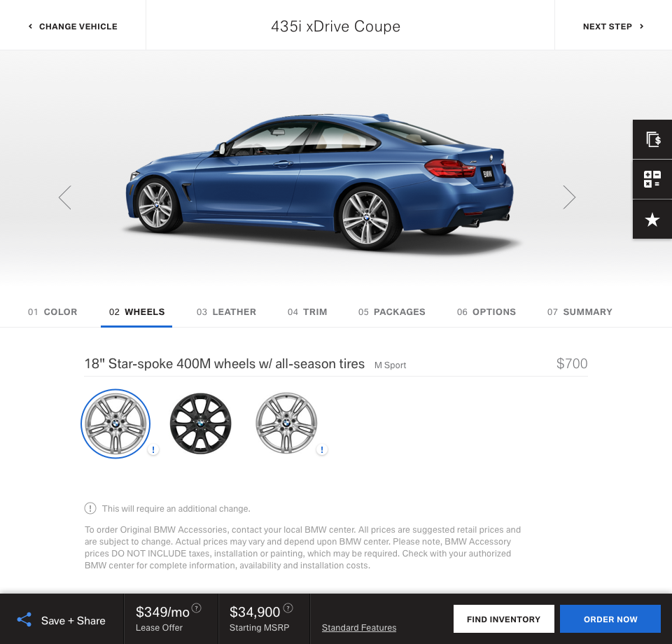Click the 18" Star-spoke 400M wheels heading
The image size is (672, 644).
[225, 364]
